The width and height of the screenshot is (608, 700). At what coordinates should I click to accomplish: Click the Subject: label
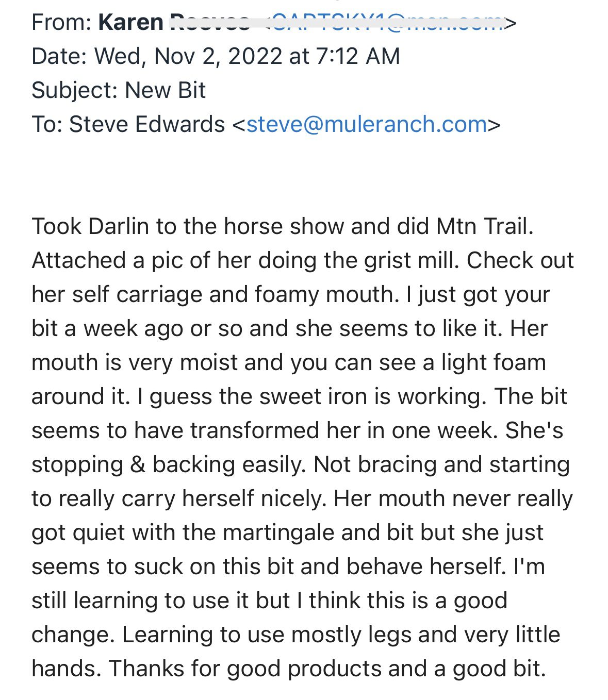[x=75, y=90]
